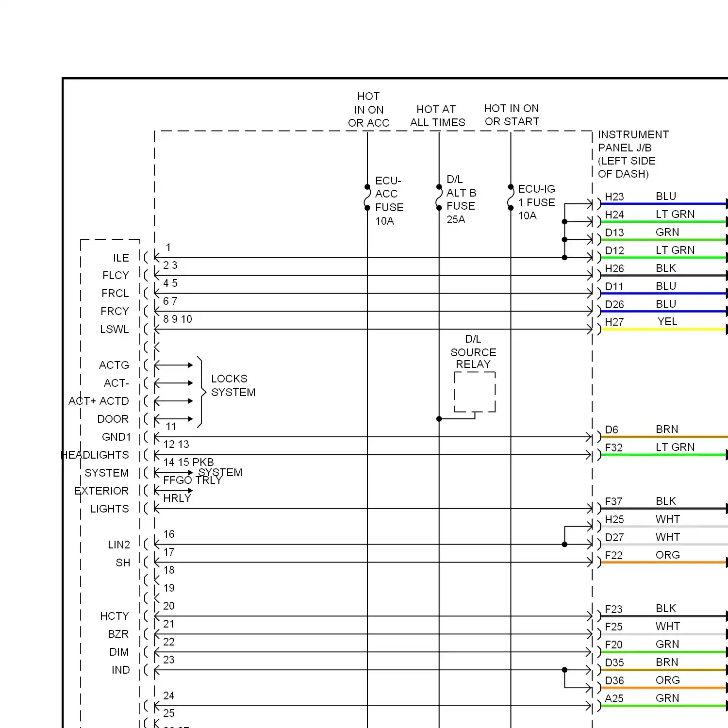Click the F23 connector pin label

613,609
